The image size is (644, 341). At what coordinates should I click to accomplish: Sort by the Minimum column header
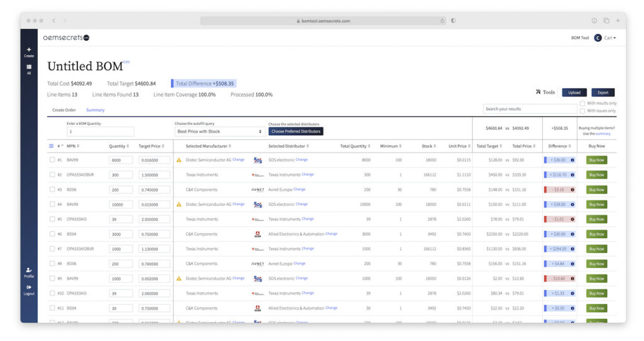click(391, 146)
